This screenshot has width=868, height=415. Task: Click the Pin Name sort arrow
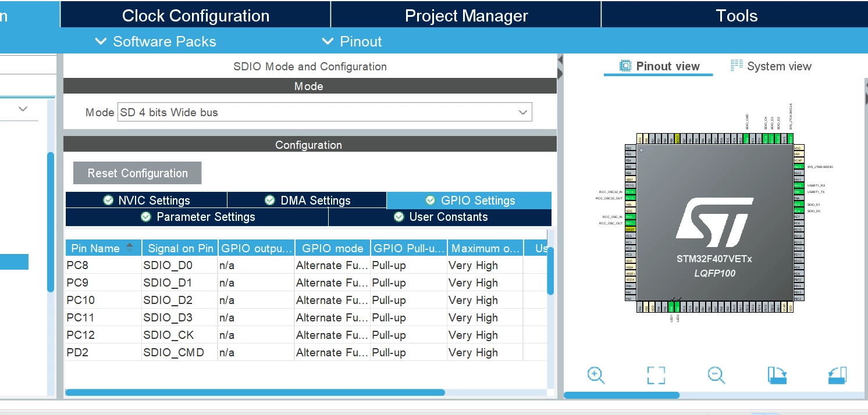point(129,248)
